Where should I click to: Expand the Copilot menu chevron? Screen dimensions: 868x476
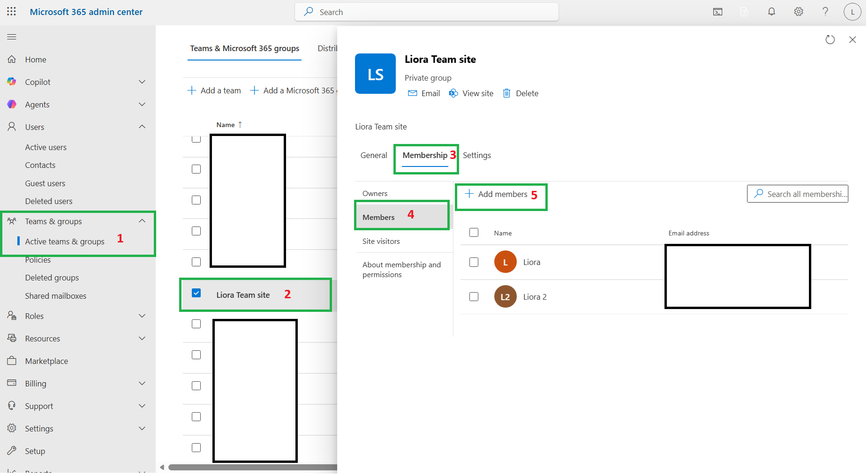click(142, 82)
